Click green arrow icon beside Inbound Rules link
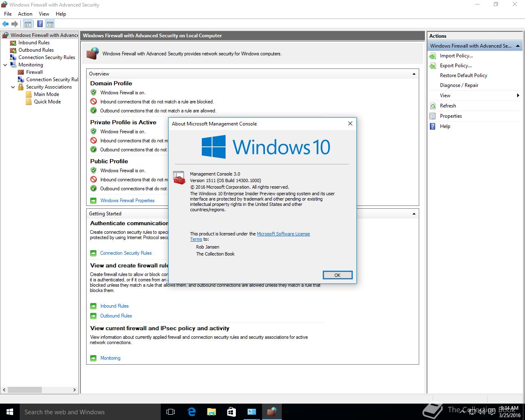Image resolution: width=525 pixels, height=420 pixels. [93, 306]
